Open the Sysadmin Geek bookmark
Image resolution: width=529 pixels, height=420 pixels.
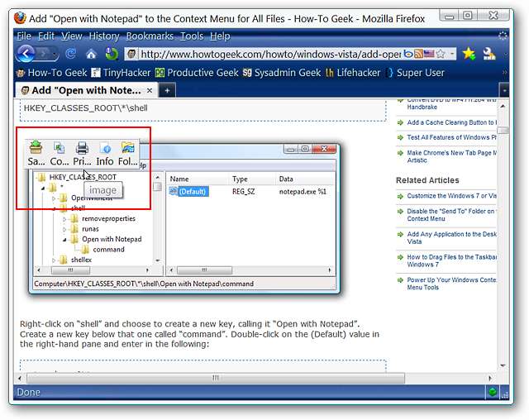coord(282,73)
